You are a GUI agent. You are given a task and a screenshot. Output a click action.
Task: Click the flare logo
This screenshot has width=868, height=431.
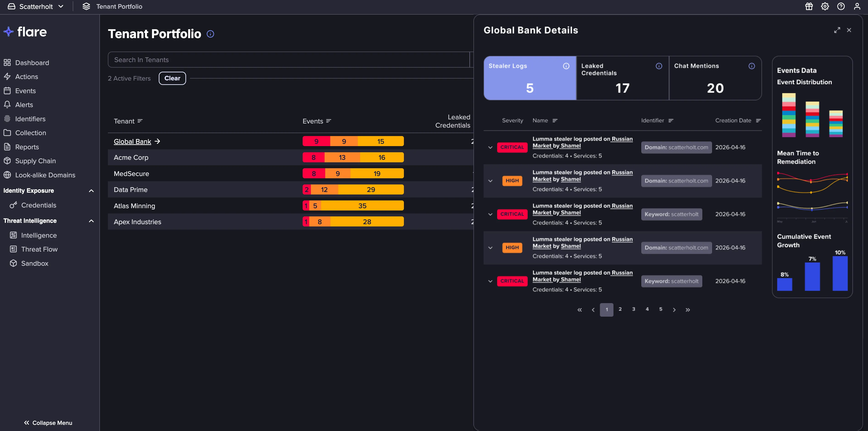(x=25, y=32)
